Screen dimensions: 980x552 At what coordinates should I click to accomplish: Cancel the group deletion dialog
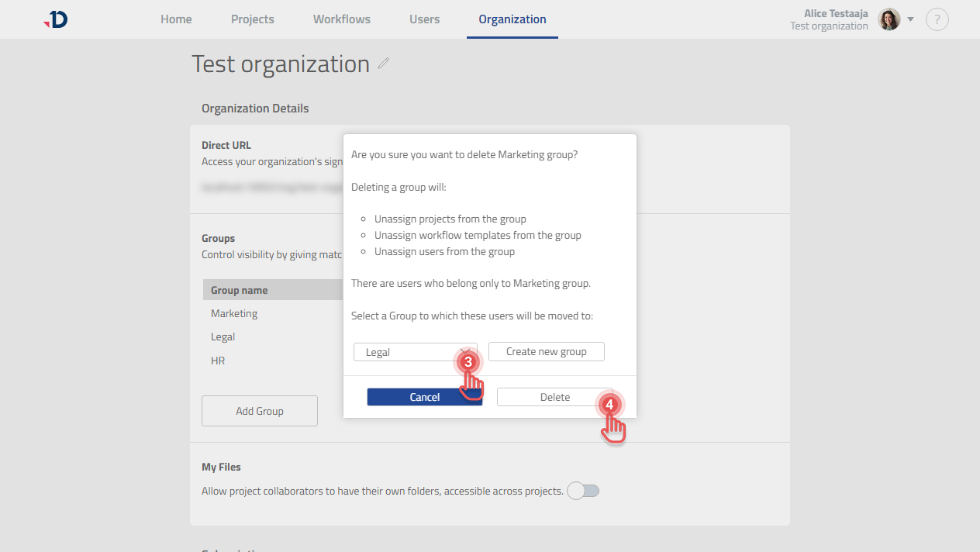[x=425, y=396]
